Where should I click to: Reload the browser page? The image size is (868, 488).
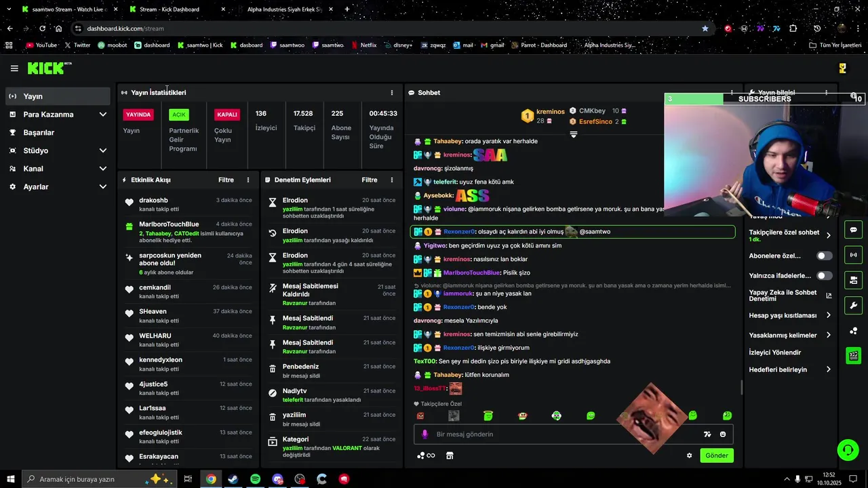(x=42, y=28)
